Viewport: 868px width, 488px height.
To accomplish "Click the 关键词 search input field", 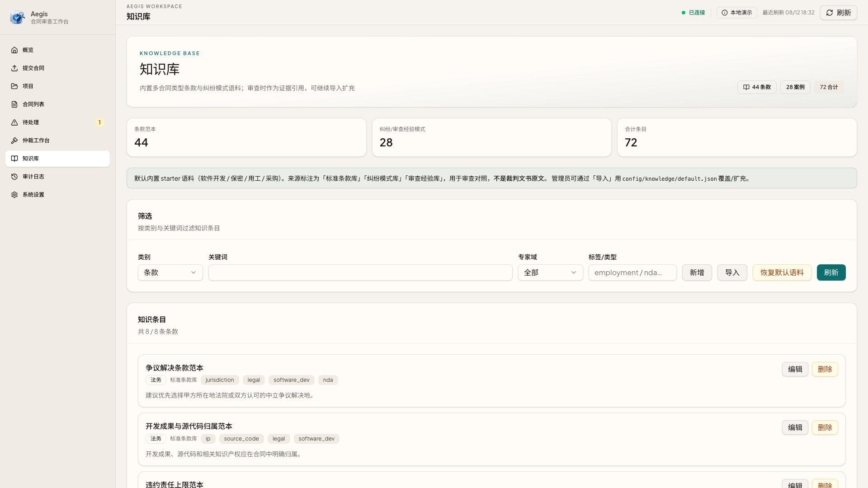I will (x=360, y=272).
